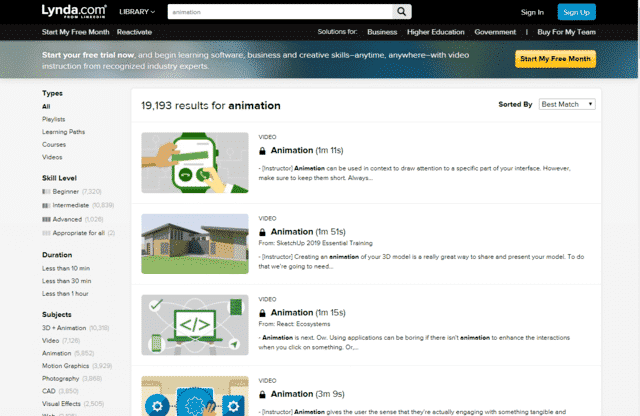The image size is (640, 416).
Task: Filter by Appropriate for all level
Action: click(78, 233)
